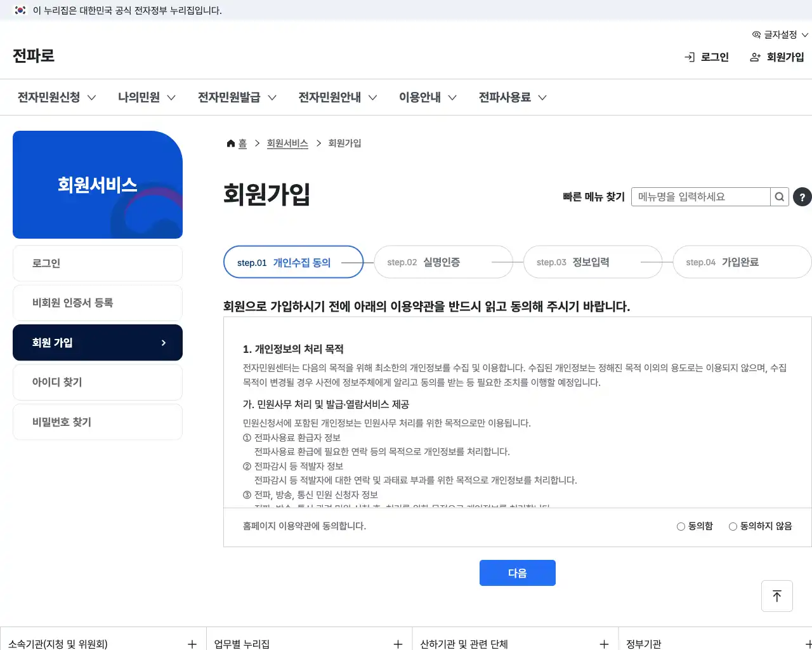The height and width of the screenshot is (650, 812).
Task: Click 홈 breadcrumb link
Action: click(242, 143)
